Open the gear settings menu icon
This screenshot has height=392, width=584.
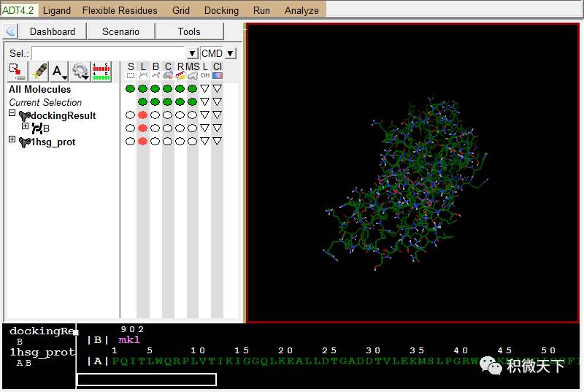pyautogui.click(x=80, y=71)
